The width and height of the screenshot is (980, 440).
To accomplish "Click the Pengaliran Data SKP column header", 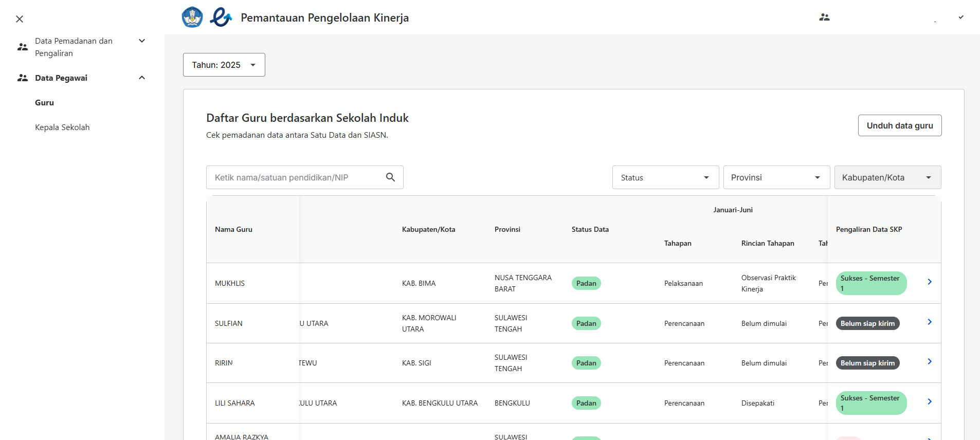I will (x=869, y=229).
